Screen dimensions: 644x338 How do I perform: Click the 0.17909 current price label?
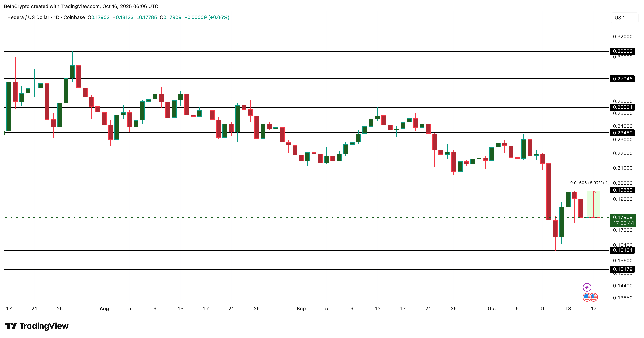pos(623,217)
